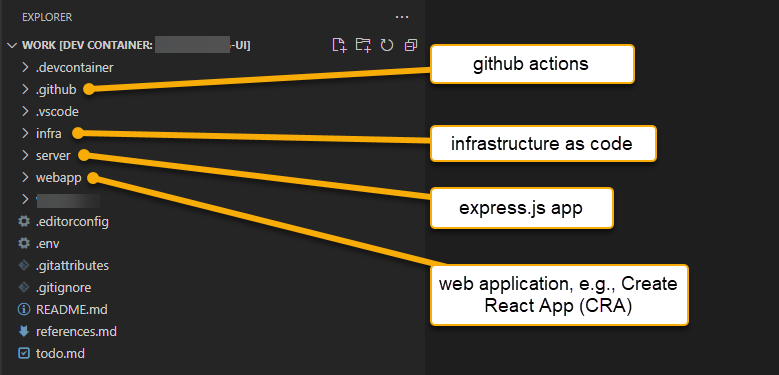Open the .env file
Viewport: 779px width, 375px height.
[x=48, y=243]
